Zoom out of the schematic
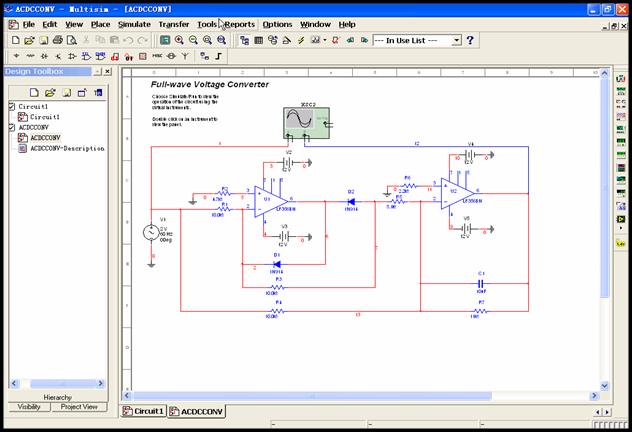The width and height of the screenshot is (632, 432). (x=193, y=40)
